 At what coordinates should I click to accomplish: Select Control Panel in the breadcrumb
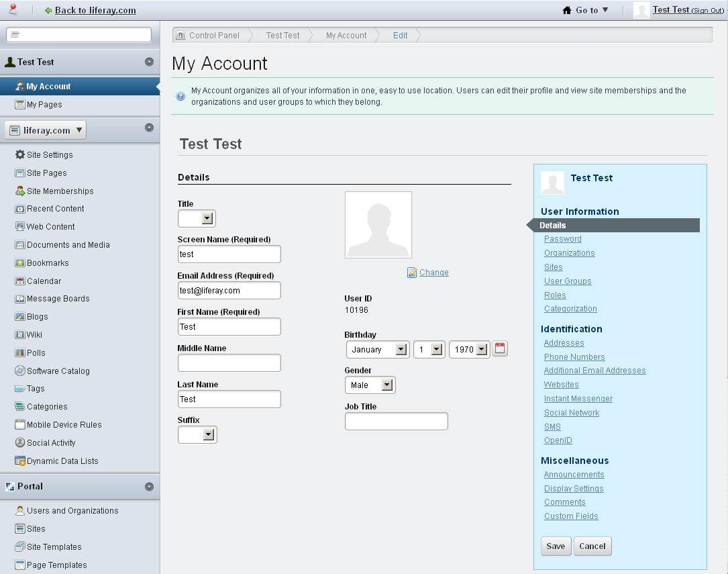pyautogui.click(x=214, y=35)
